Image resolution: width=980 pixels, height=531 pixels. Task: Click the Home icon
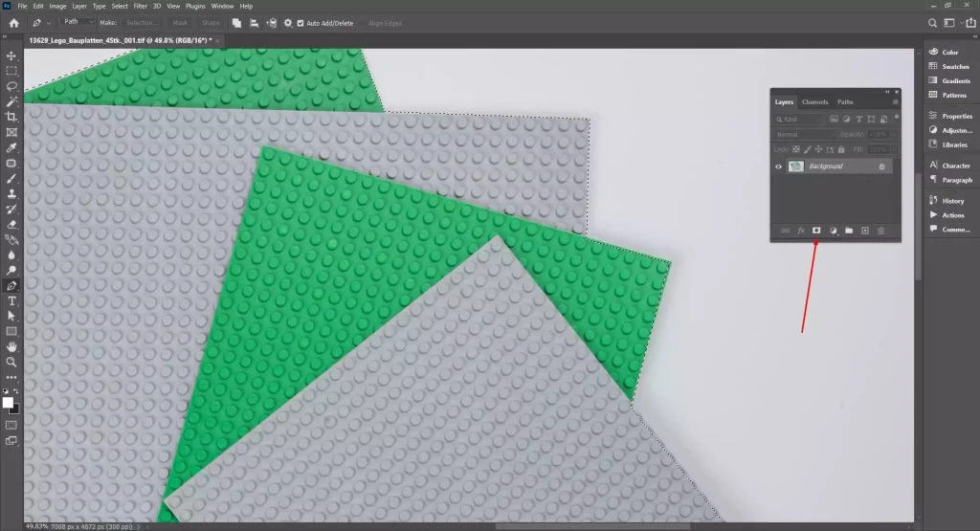(x=13, y=23)
